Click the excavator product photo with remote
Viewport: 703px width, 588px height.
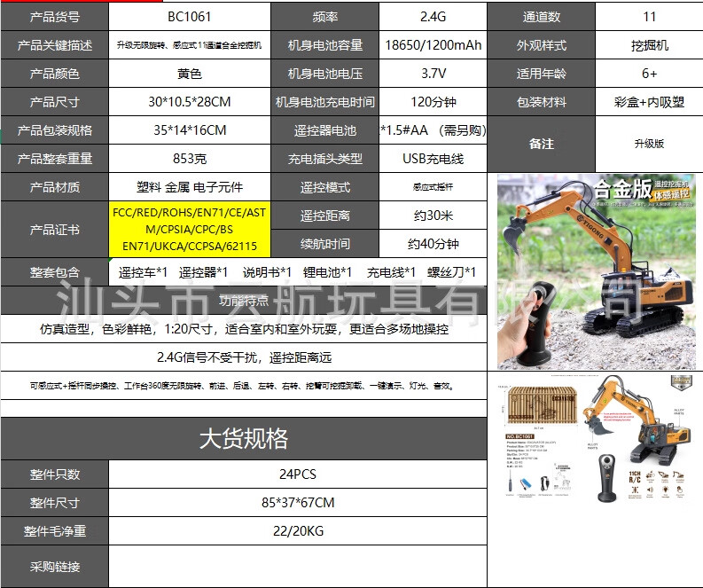coord(597,271)
